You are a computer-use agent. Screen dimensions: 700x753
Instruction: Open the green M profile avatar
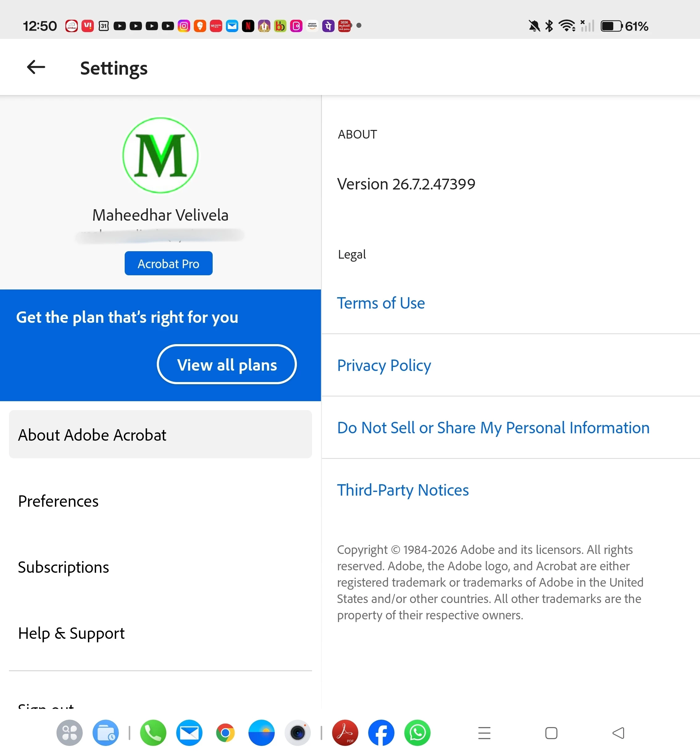(160, 155)
